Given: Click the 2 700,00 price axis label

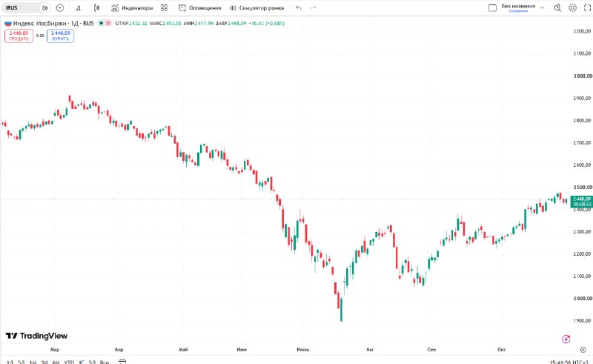Looking at the screenshot, I should (x=583, y=142).
